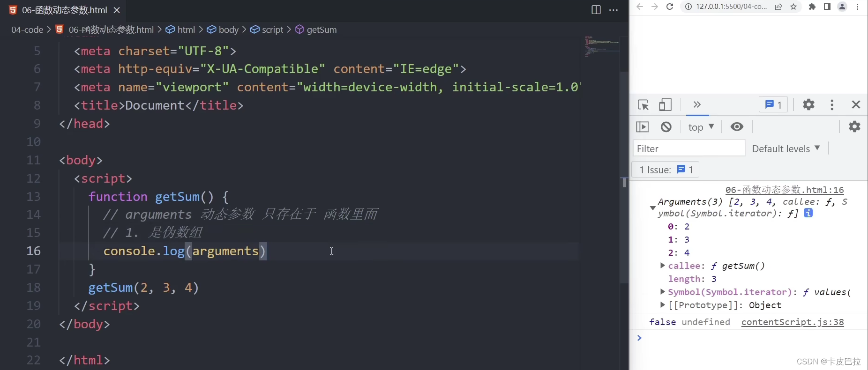Open the Chrome three-dot menu
The width and height of the screenshot is (868, 370).
[x=858, y=7]
